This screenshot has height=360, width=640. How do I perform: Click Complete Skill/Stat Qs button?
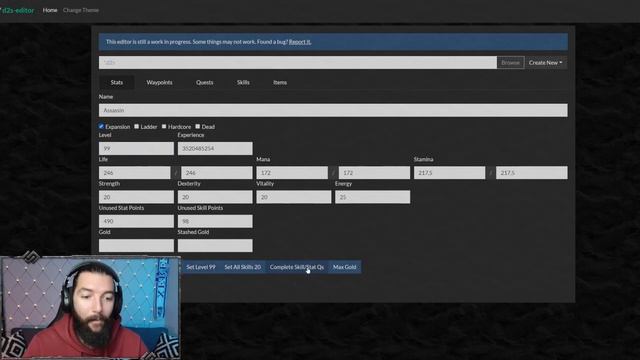(297, 267)
